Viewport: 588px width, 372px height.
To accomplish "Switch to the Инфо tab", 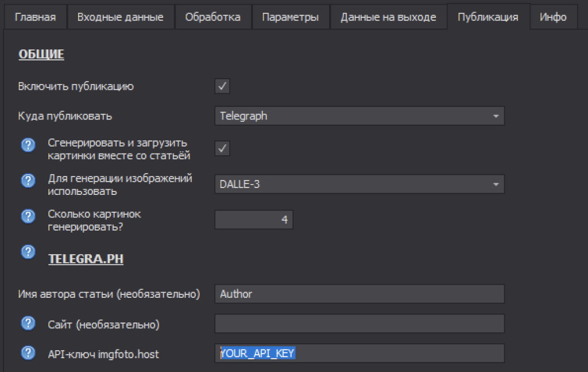I will point(553,17).
